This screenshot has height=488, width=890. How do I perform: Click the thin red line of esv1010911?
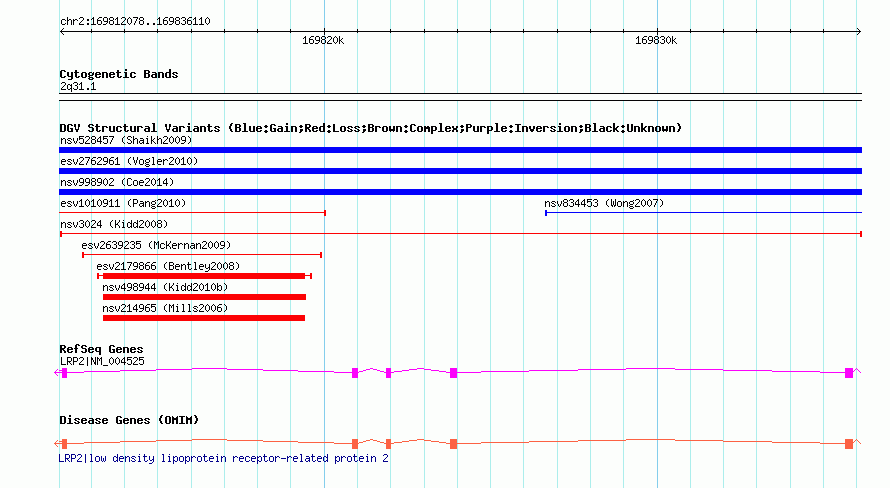(x=192, y=213)
